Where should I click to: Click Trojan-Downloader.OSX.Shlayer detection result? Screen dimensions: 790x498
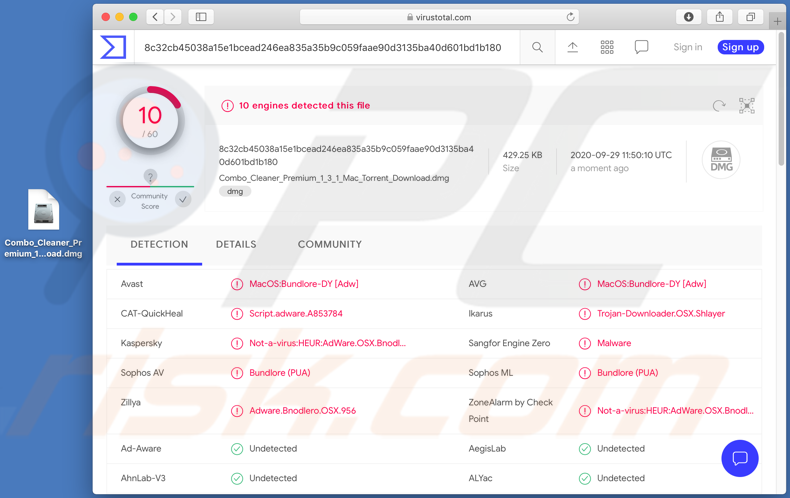click(661, 314)
